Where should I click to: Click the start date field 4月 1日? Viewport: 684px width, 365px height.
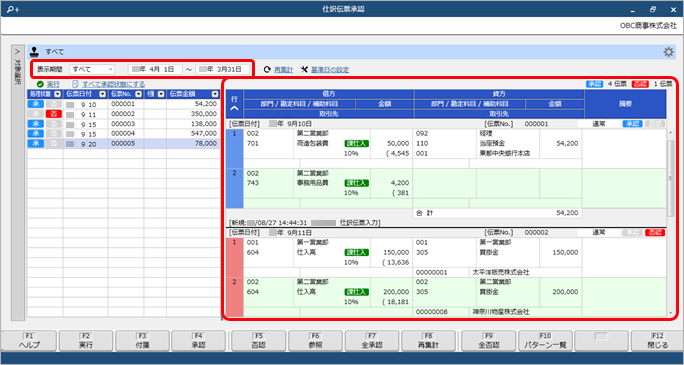pos(155,69)
